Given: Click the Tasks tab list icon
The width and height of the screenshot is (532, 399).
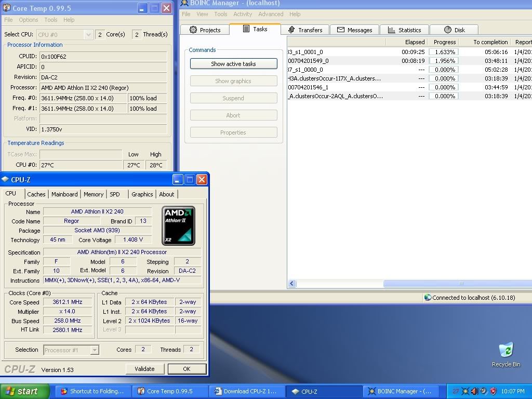Looking at the screenshot, I should pyautogui.click(x=246, y=29).
